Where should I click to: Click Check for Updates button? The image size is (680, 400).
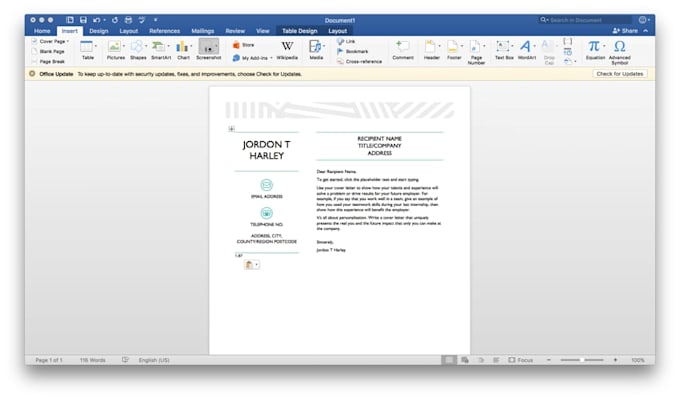pos(619,74)
